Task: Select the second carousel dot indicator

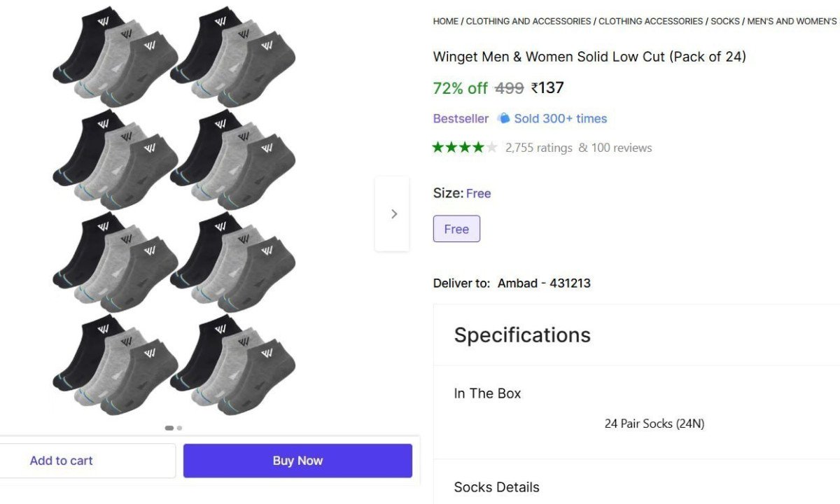Action: [x=179, y=428]
